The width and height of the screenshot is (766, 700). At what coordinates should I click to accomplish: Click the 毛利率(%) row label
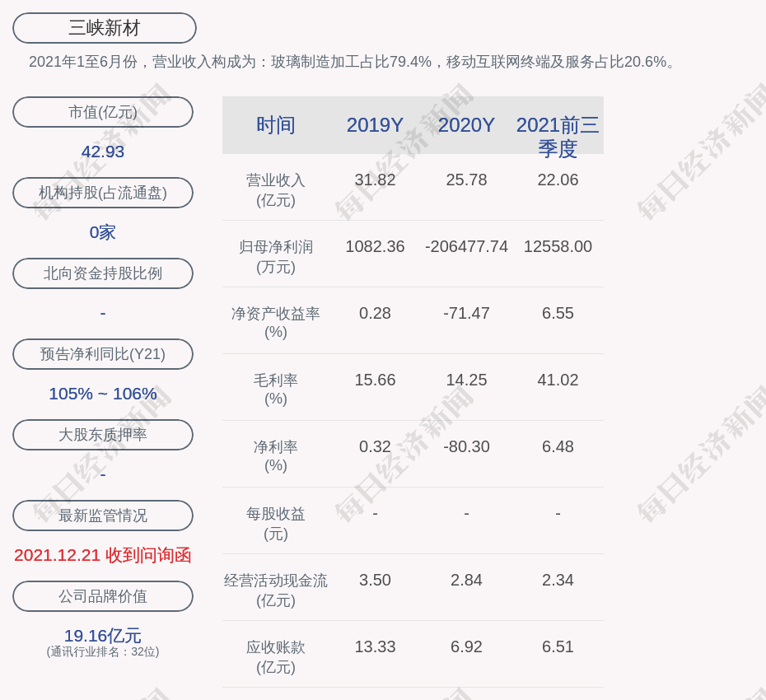(276, 390)
